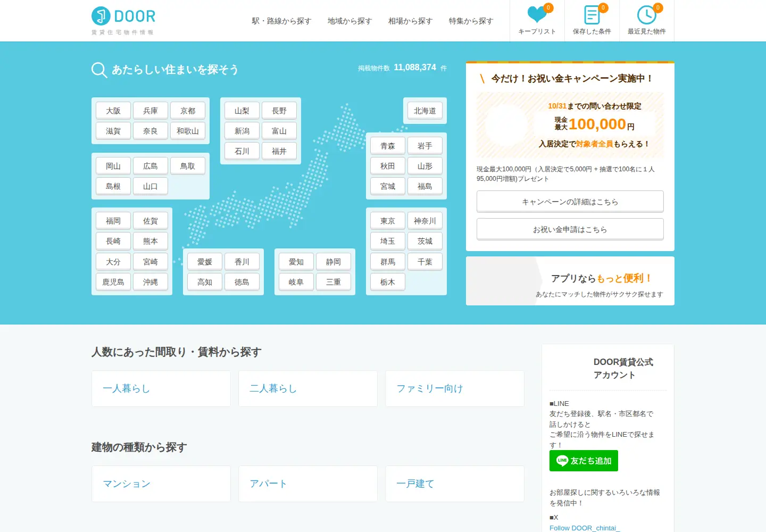Choose 二人暮らし search card
The width and height of the screenshot is (766, 532).
(x=308, y=389)
